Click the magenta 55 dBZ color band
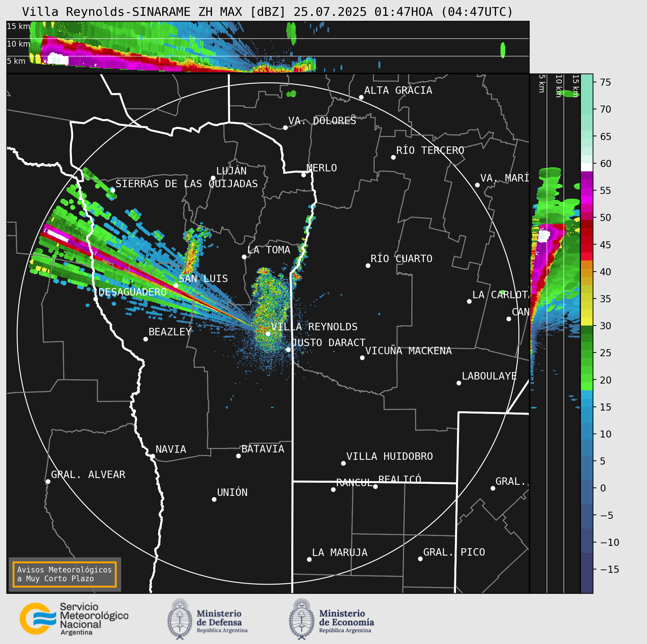 coord(587,191)
